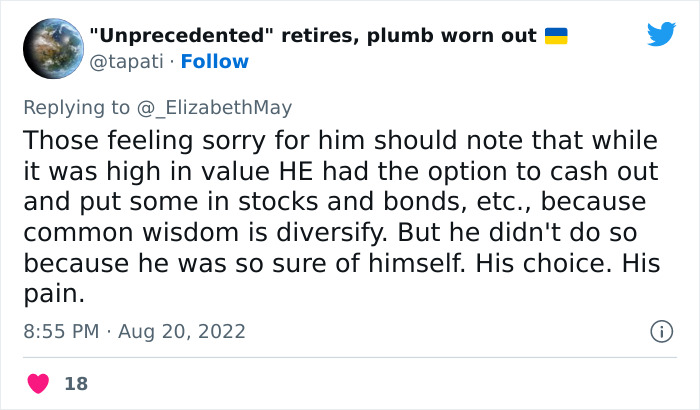Like the tweet with the heart icon

point(38,383)
